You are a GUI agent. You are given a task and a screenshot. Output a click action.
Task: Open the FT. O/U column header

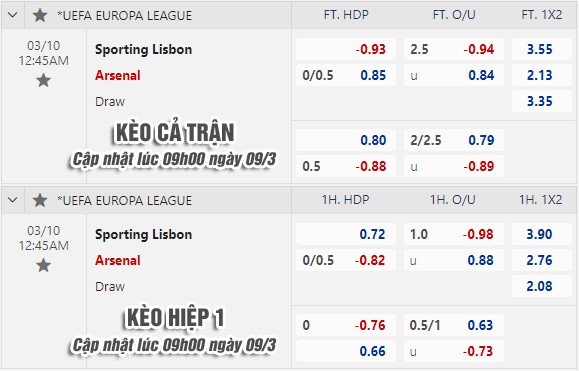click(x=454, y=15)
